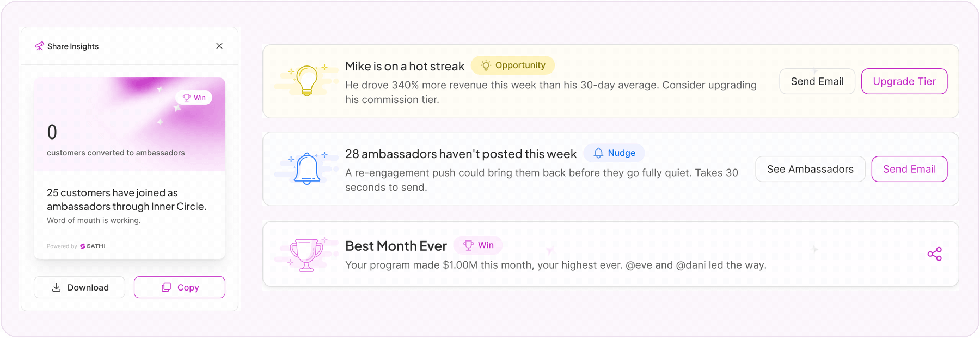Click the bell illustration on the nudge card
Screen dimensions: 980x338
[307, 168]
